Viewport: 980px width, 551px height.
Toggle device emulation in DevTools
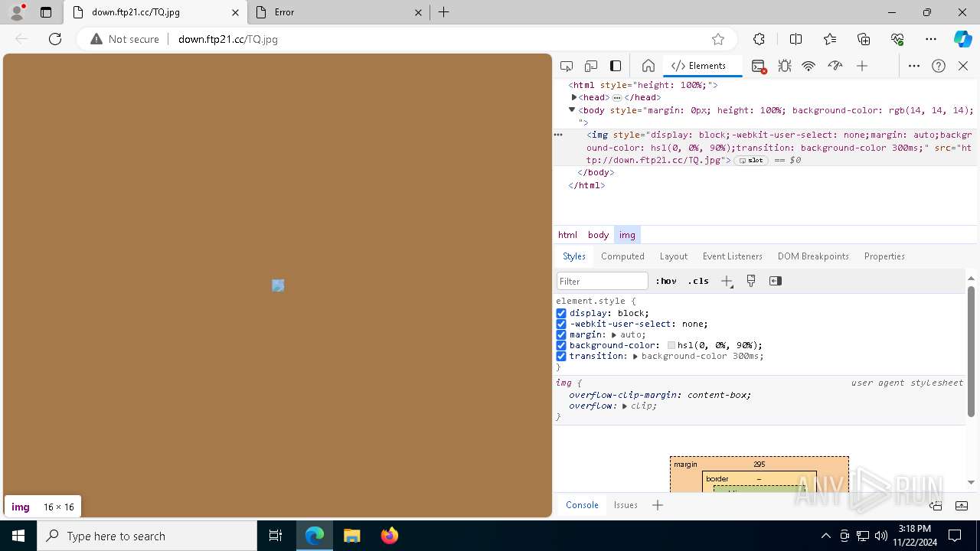(x=591, y=66)
